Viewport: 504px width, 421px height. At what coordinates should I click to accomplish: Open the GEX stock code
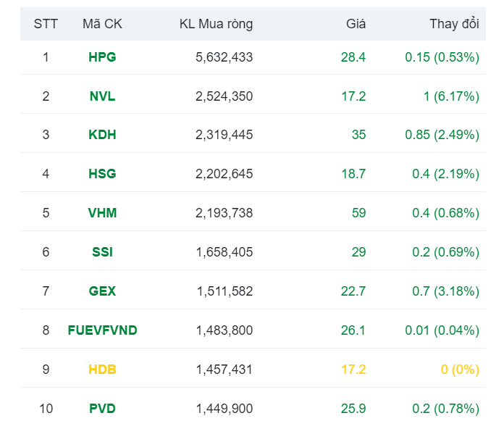point(102,291)
